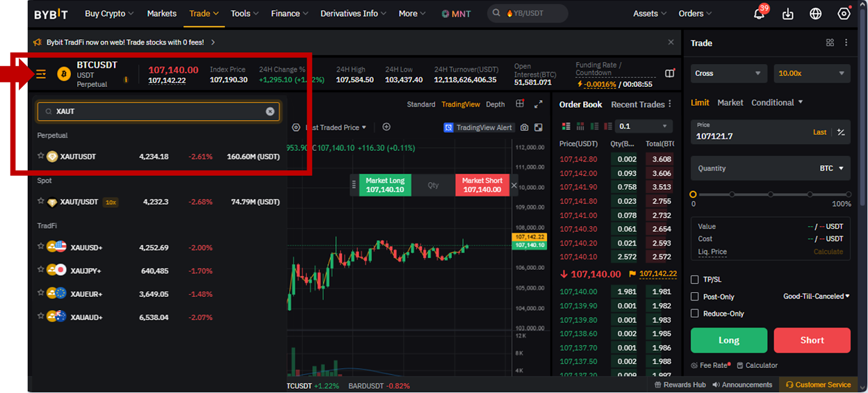This screenshot has height=393, width=868.
Task: Open the 10.00x leverage dropdown
Action: click(812, 73)
